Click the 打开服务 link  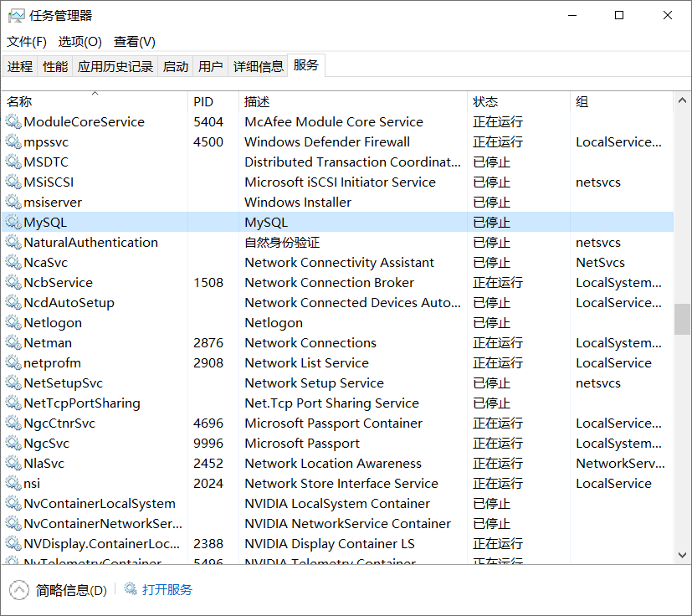coord(167,589)
